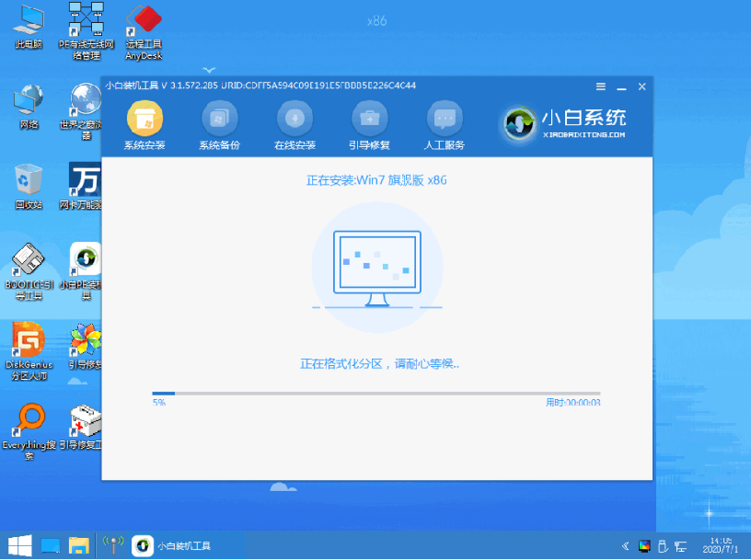The width and height of the screenshot is (751, 560).
Task: Select the 系统安装 tab icon
Action: (144, 119)
